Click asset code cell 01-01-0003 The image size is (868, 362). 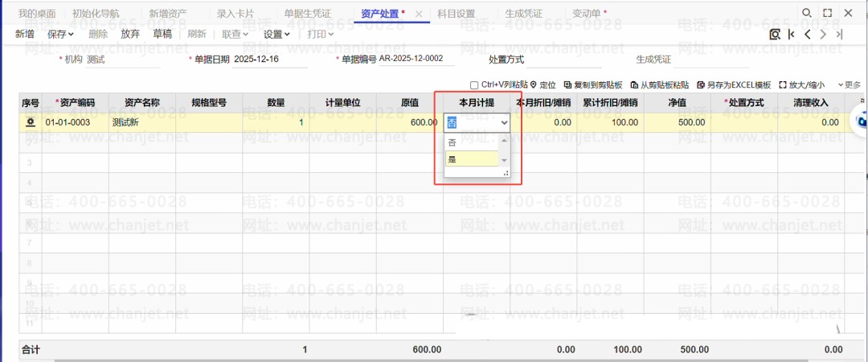pos(76,122)
